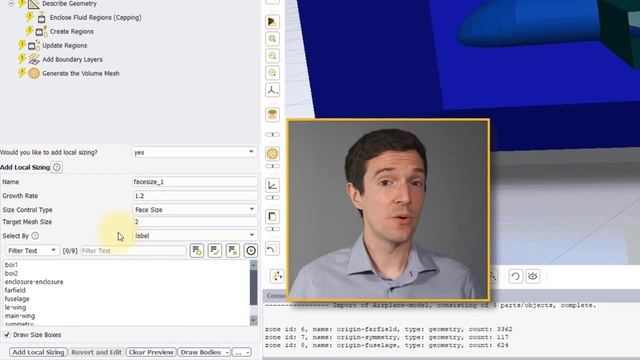Screen dimensions: 640x360
Task: Click the Draw Bodies button
Action: pyautogui.click(x=200, y=352)
